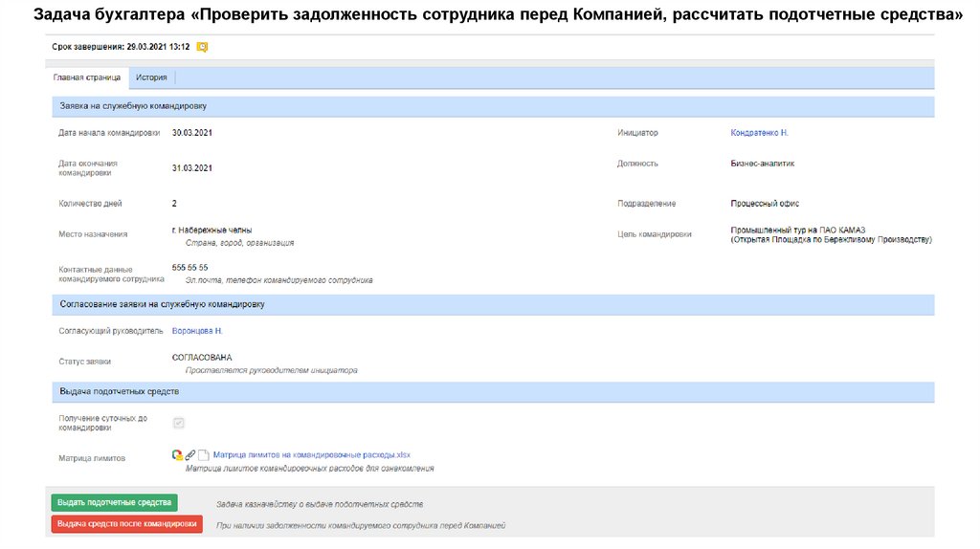Open the Матрица лимитов xlsx file link
The height and width of the screenshot is (549, 980).
tap(311, 455)
